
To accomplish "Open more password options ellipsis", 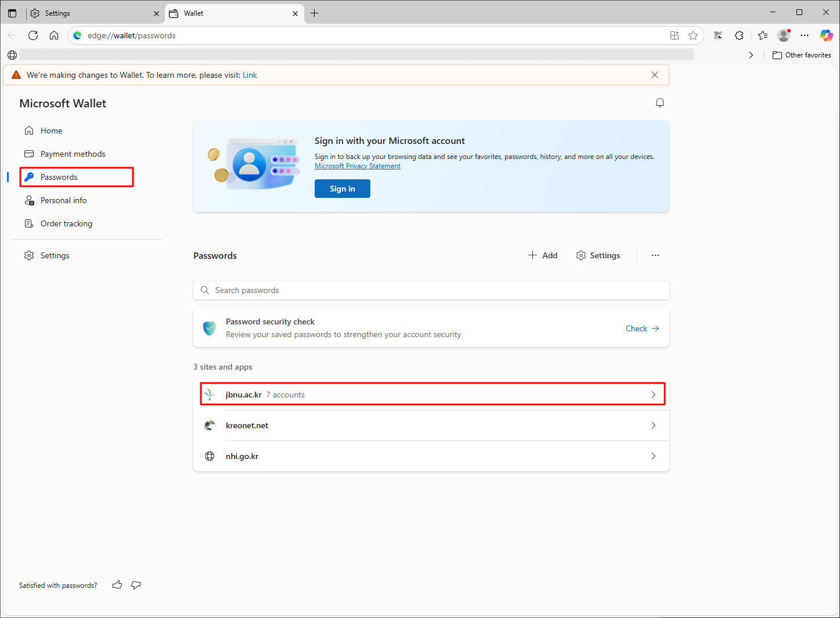I will pyautogui.click(x=655, y=255).
